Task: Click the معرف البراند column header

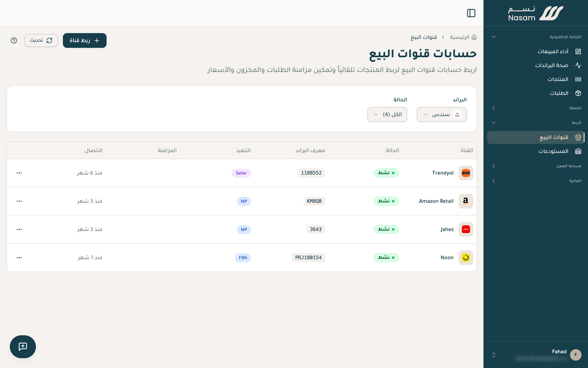Action: tap(310, 150)
